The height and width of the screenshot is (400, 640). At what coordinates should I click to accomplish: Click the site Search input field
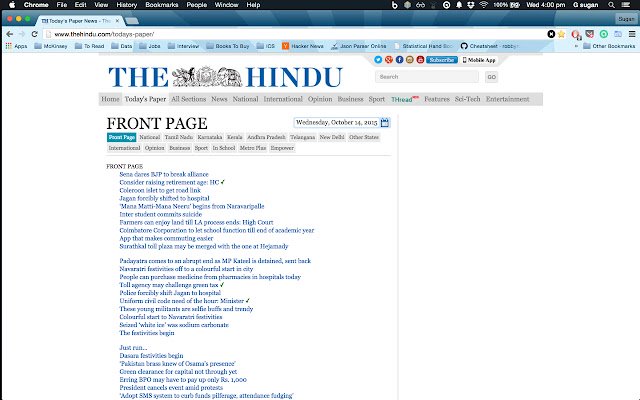(427, 77)
